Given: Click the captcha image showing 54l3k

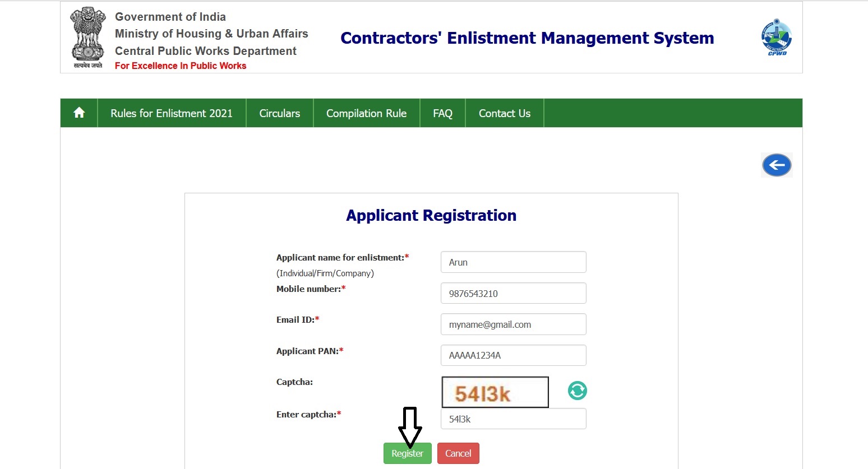Looking at the screenshot, I should [495, 392].
